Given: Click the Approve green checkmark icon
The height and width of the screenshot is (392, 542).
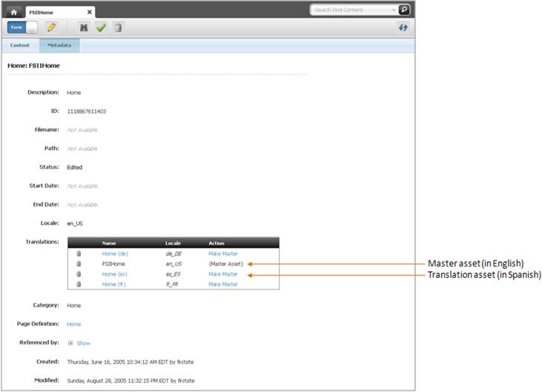Looking at the screenshot, I should [x=101, y=27].
